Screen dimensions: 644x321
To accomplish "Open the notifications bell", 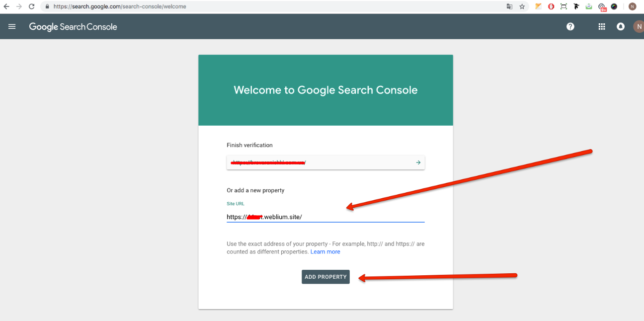I will (621, 27).
